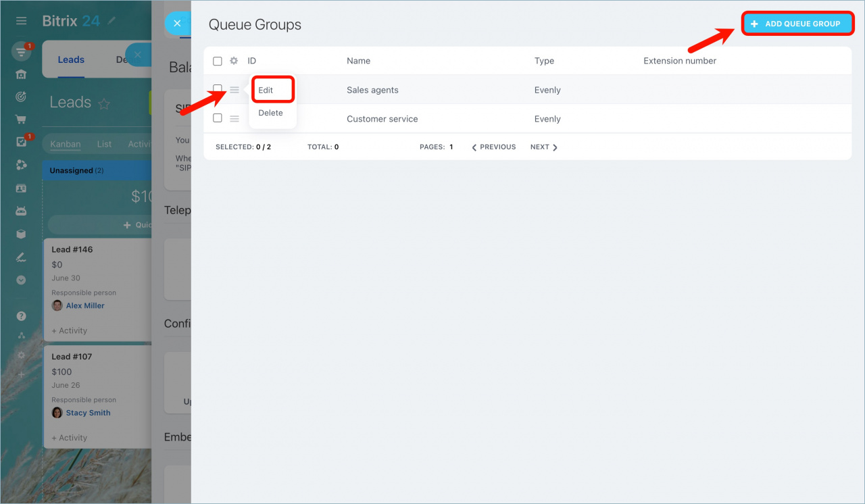The image size is (865, 504).
Task: Switch to the Leads tab
Action: tap(71, 59)
